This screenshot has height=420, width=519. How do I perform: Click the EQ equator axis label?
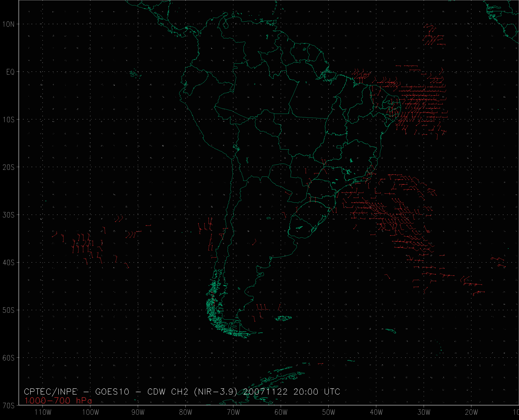(10, 72)
